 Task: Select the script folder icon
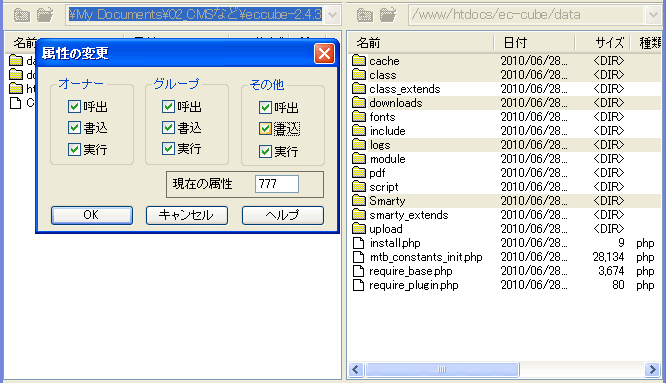[359, 186]
